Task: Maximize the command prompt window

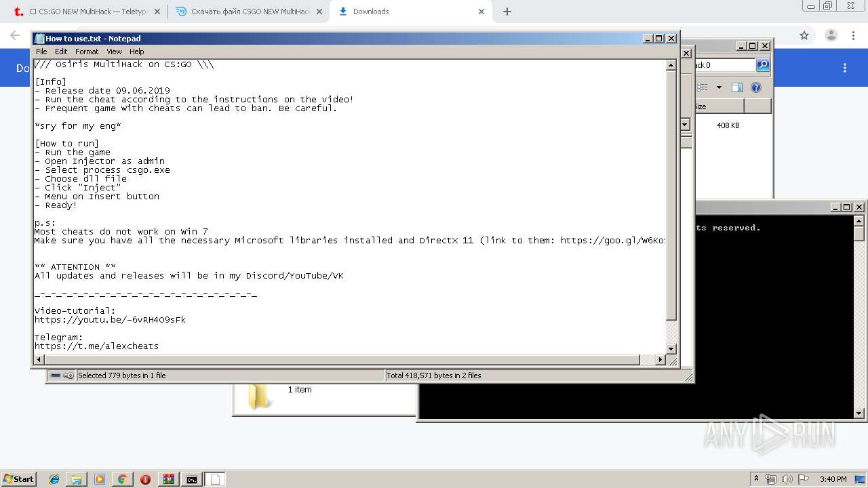Action: pos(847,207)
